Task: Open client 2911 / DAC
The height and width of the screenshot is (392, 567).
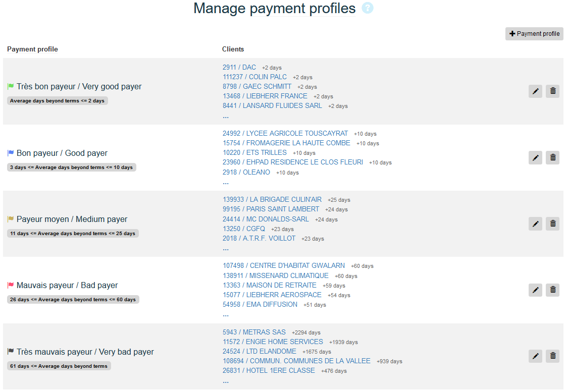Action: point(239,67)
